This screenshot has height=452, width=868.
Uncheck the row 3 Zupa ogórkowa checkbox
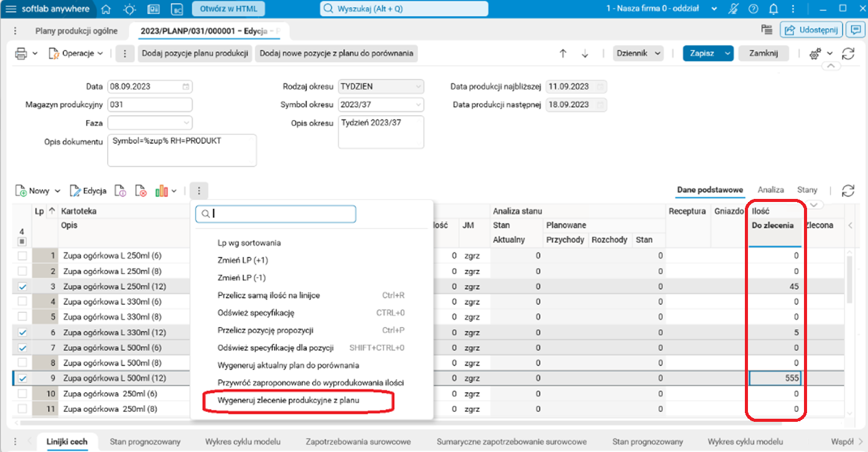click(x=22, y=286)
